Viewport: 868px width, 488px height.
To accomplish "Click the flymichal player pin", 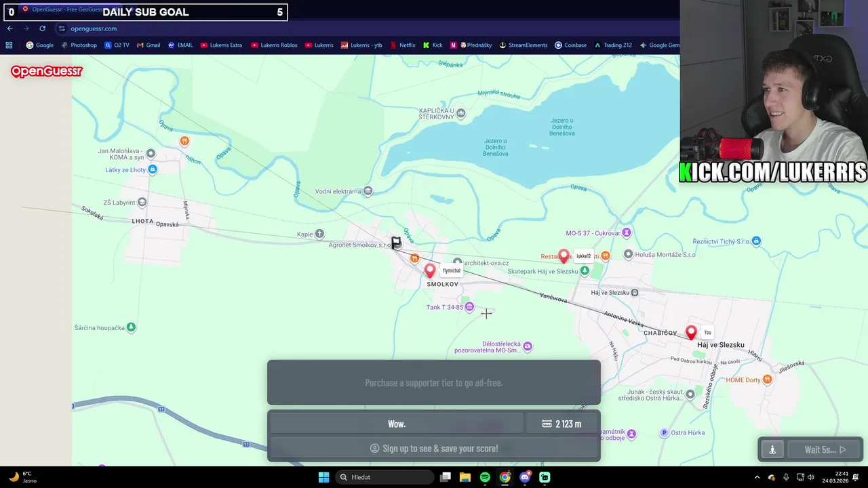I will point(430,270).
